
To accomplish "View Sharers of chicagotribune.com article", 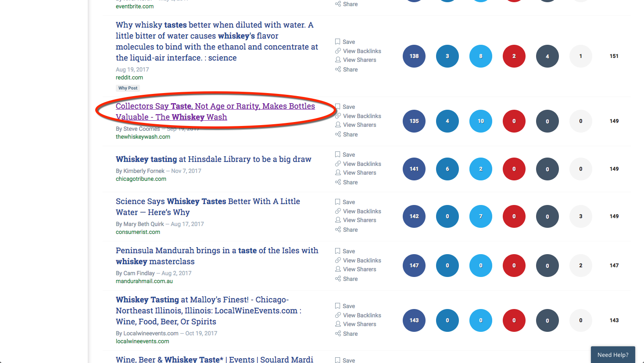I will [x=355, y=173].
